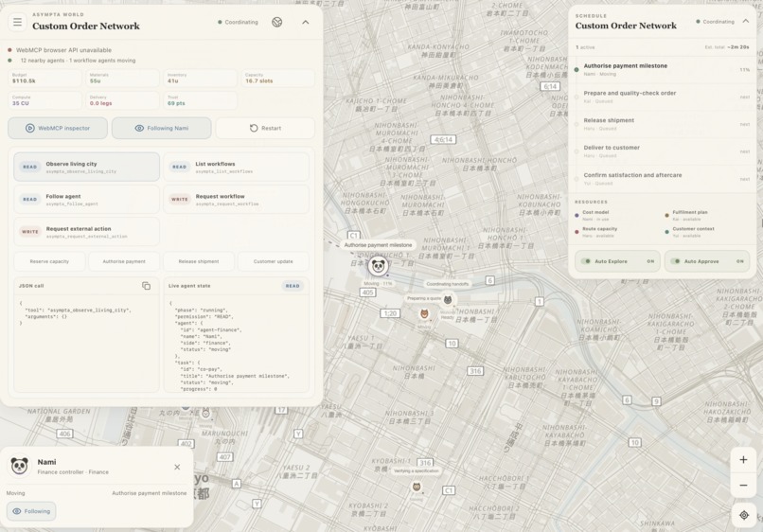The height and width of the screenshot is (532, 763).
Task: Select the Request external action tool
Action: [86, 232]
